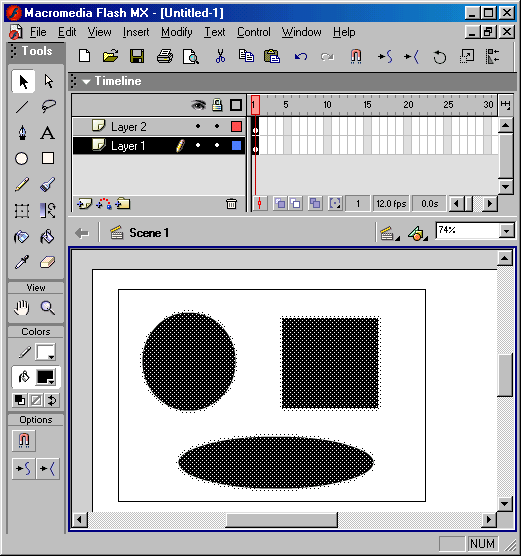The image size is (521, 556).
Task: Toggle Snap to Objects magnet in main toolbar
Action: (356, 56)
